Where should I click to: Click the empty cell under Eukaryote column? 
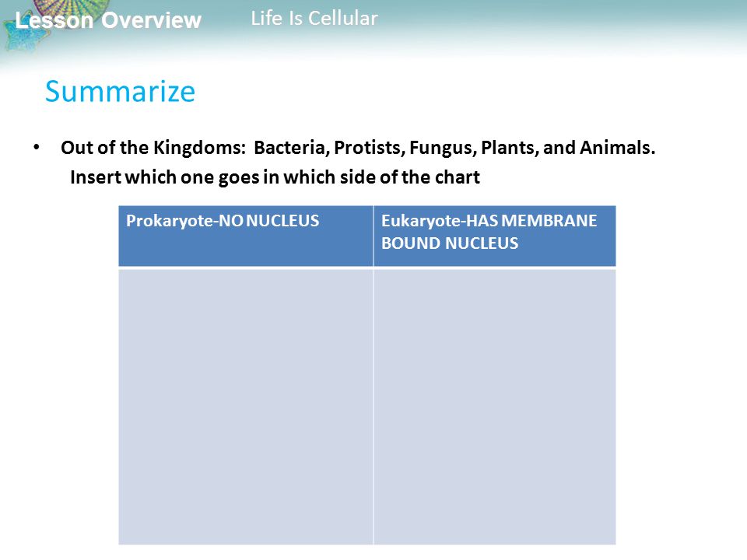(495, 407)
